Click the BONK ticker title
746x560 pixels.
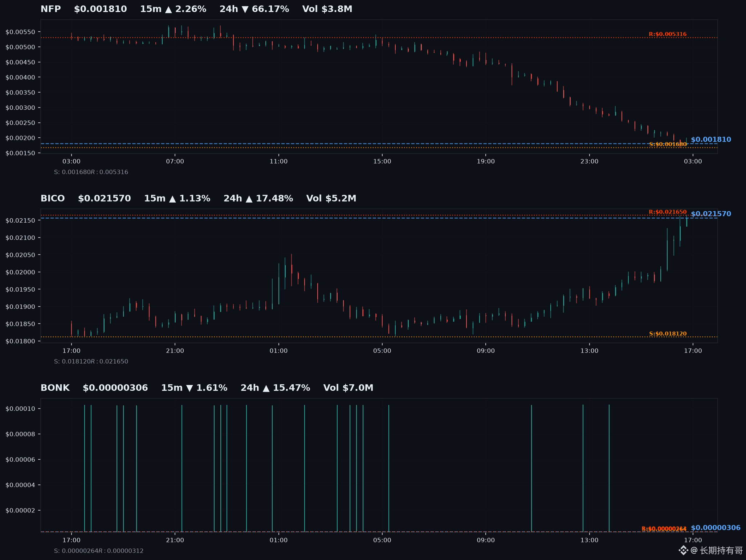(55, 388)
